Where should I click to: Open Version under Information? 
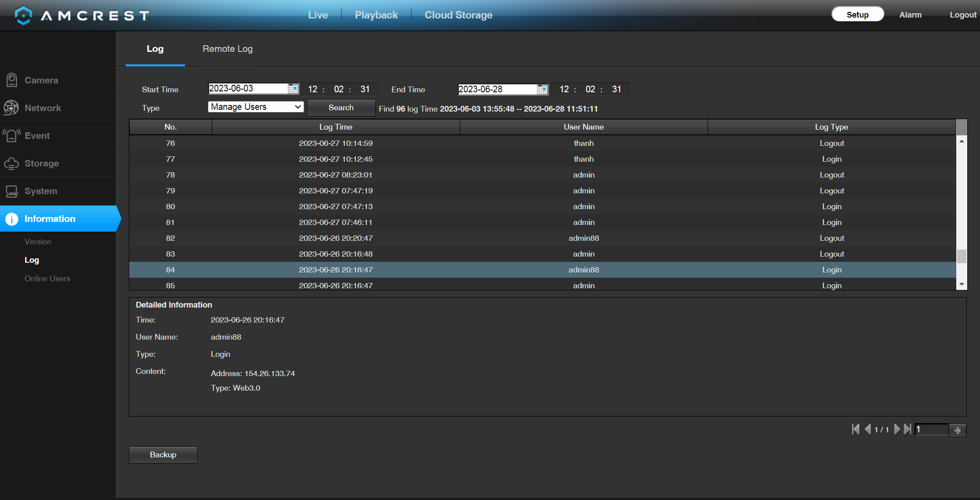[38, 242]
